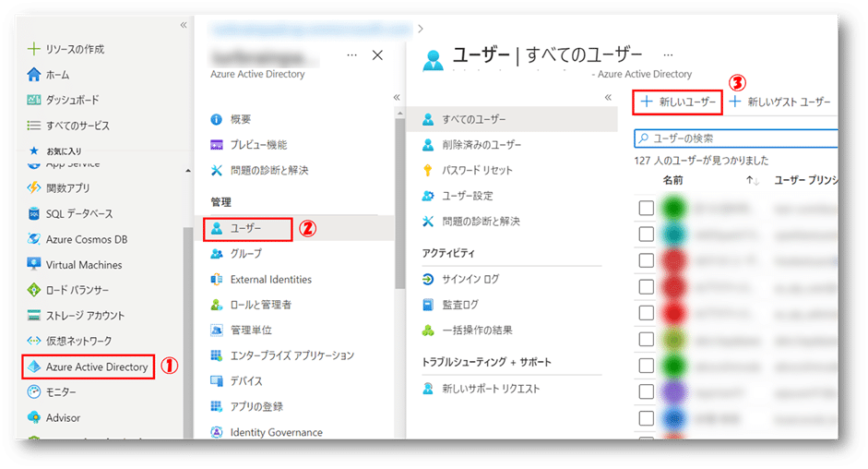
Task: Click the 一括操作の結果 icon
Action: (428, 331)
